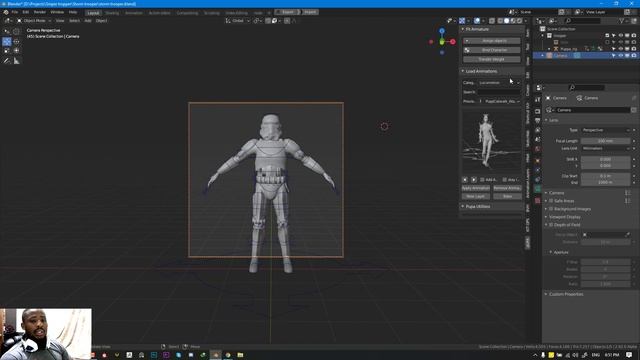The height and width of the screenshot is (360, 640).
Task: Click the Transfer Weight button
Action: coord(492,59)
